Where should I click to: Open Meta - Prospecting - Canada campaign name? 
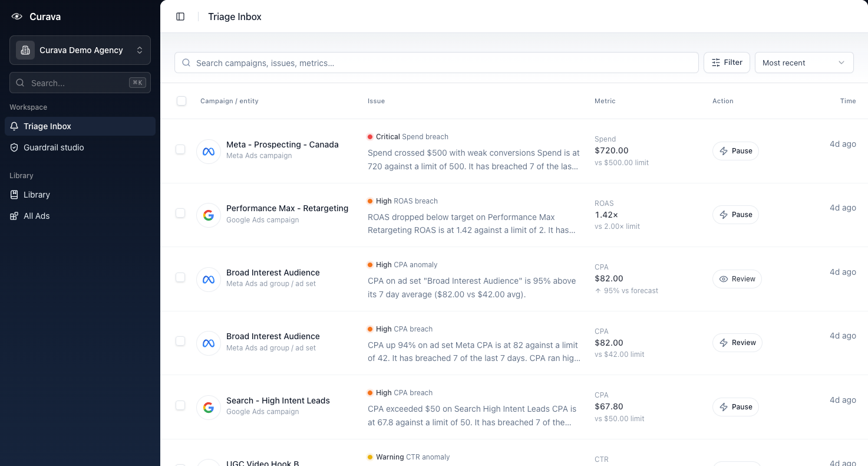click(x=282, y=145)
